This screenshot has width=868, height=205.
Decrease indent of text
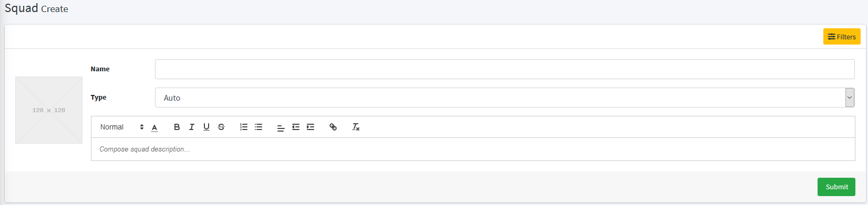pyautogui.click(x=296, y=127)
